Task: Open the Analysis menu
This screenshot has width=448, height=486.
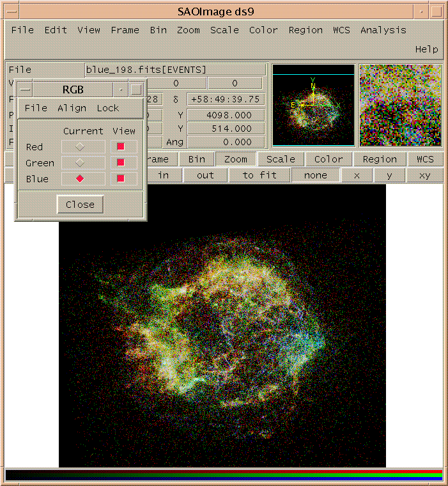Action: tap(383, 30)
